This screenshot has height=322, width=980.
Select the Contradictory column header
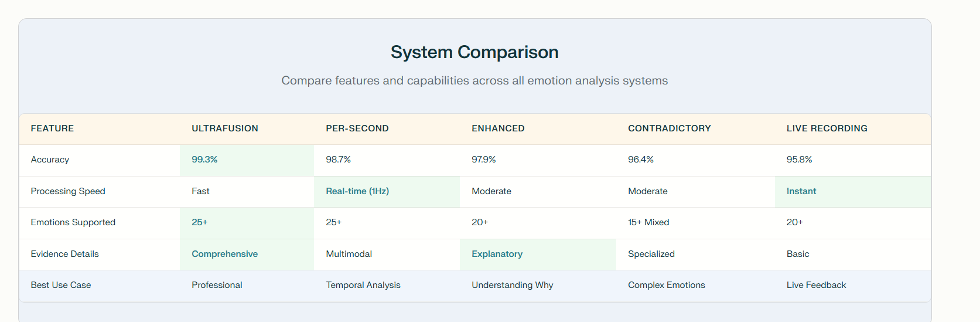(670, 128)
